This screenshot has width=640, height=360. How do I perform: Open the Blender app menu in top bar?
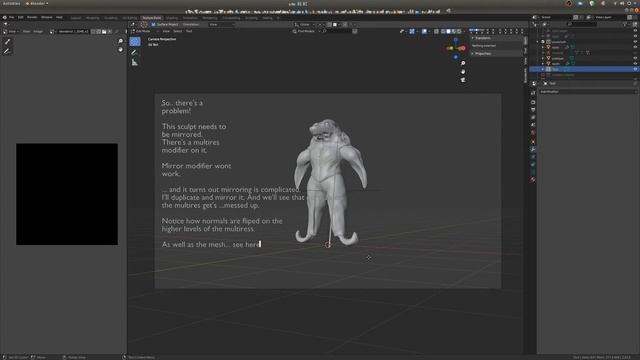[x=37, y=3]
